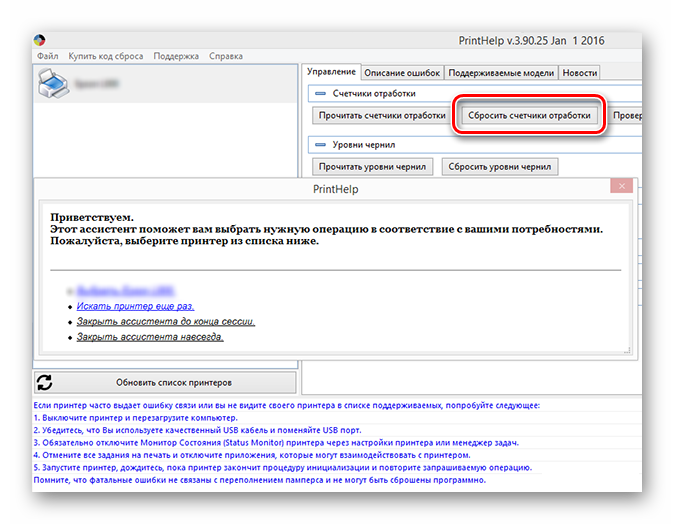Switch to the Поддерживаемые модели tab
The height and width of the screenshot is (524, 674).
(x=500, y=73)
